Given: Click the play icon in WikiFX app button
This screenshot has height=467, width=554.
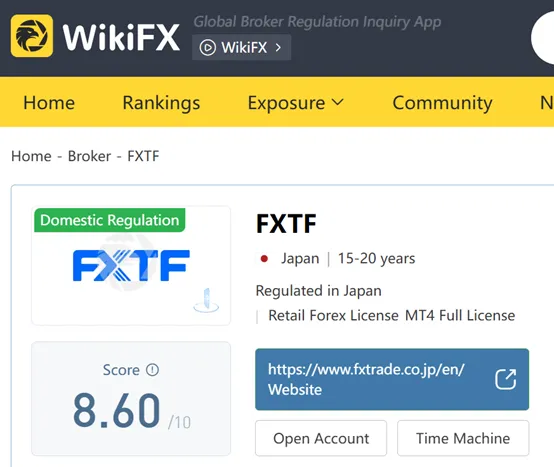Looking at the screenshot, I should [x=207, y=47].
